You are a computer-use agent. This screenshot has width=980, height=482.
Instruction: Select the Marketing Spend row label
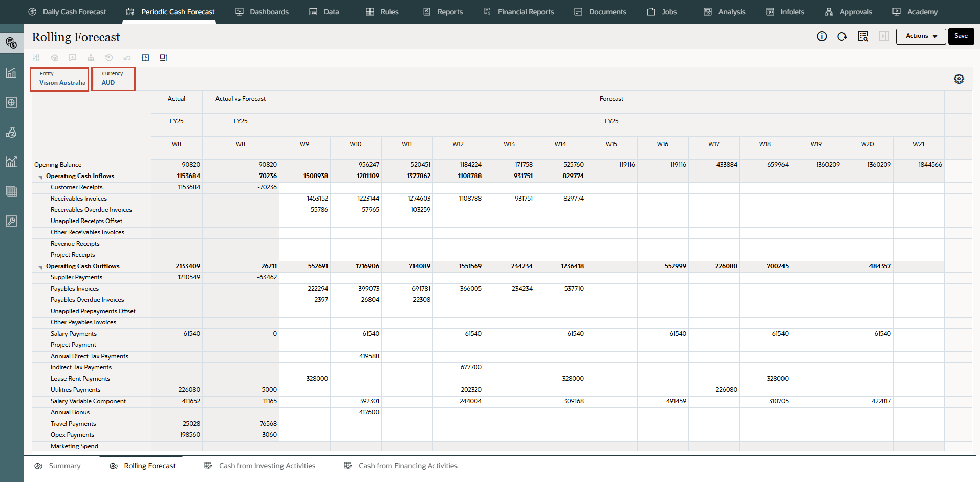(x=74, y=446)
